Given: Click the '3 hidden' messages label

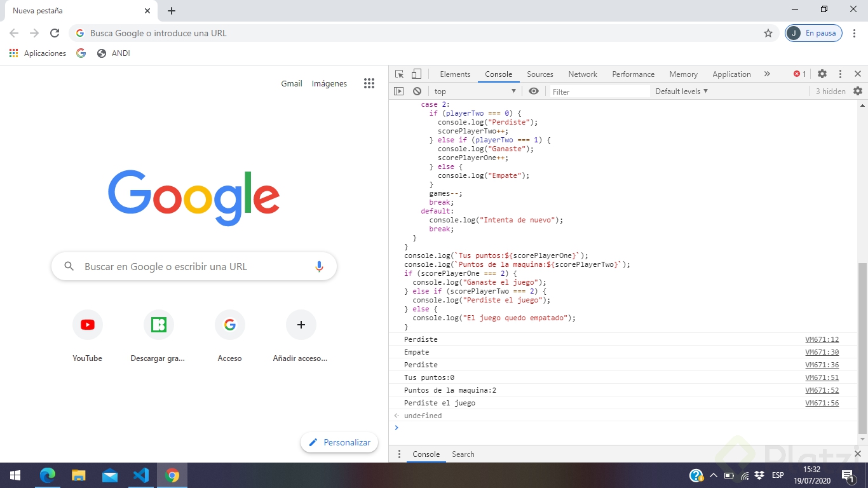Looking at the screenshot, I should coord(831,91).
